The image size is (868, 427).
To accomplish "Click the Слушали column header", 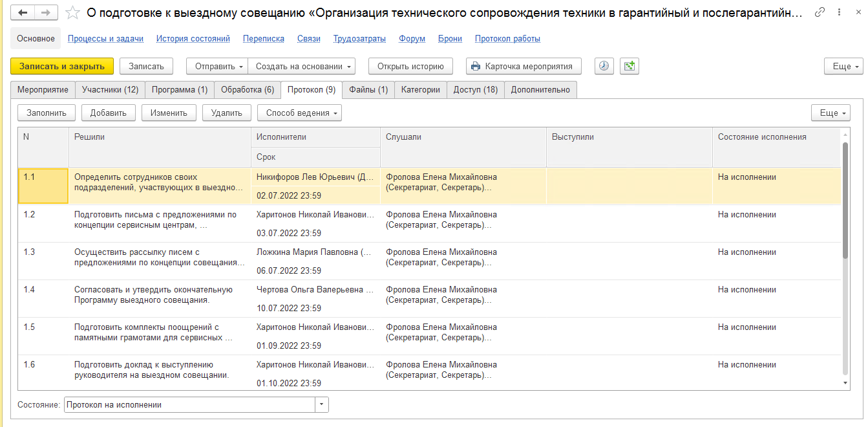I will (x=463, y=148).
